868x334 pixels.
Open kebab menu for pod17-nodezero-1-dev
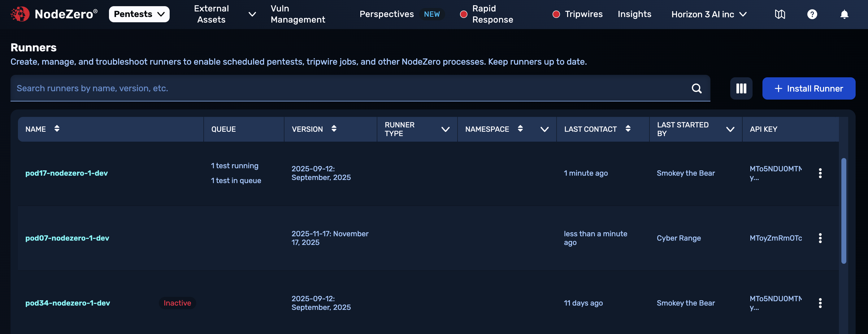pos(820,173)
